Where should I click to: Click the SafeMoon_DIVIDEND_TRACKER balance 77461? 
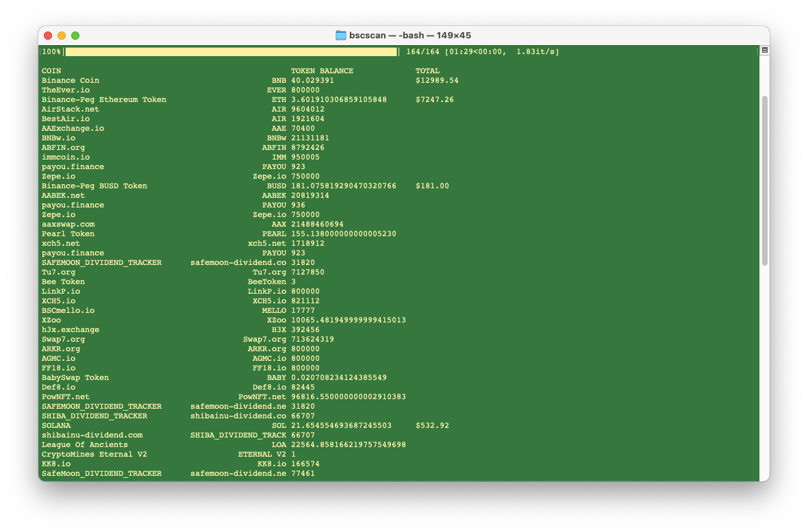303,474
